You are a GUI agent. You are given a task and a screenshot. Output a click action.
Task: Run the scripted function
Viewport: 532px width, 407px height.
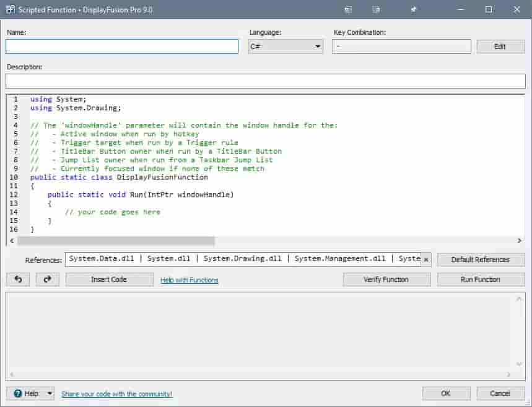click(481, 279)
